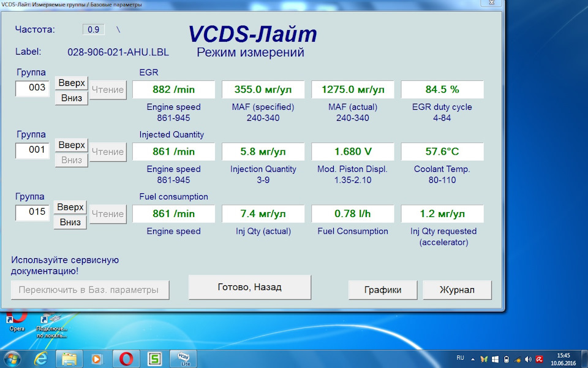Click the butterfly tray icon
This screenshot has height=368, width=588.
(x=484, y=359)
